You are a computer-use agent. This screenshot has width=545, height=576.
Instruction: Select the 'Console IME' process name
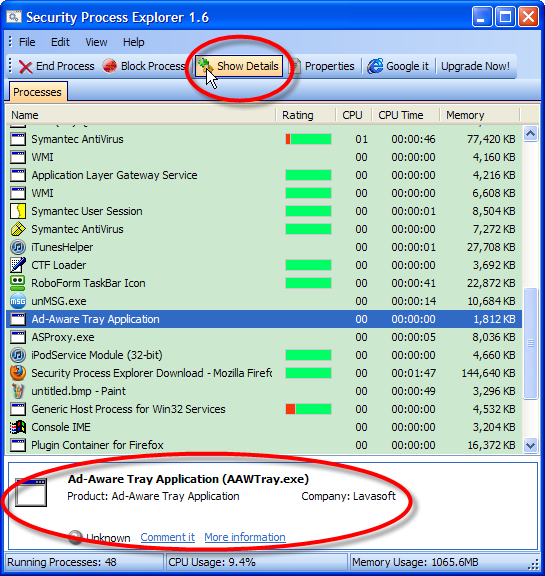click(61, 427)
